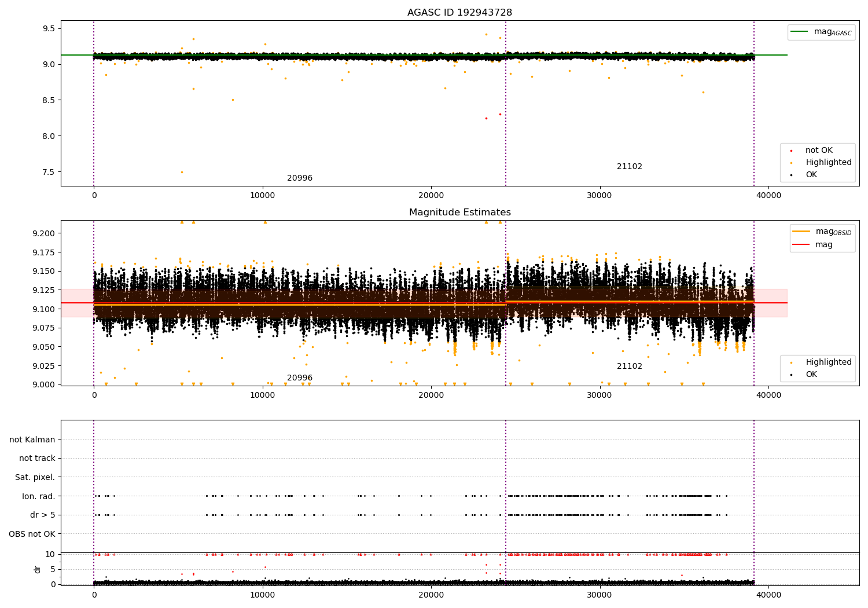Click obsid label 21102 in Magnitude Estimates plot
868x608 pixels.
pyautogui.click(x=630, y=367)
